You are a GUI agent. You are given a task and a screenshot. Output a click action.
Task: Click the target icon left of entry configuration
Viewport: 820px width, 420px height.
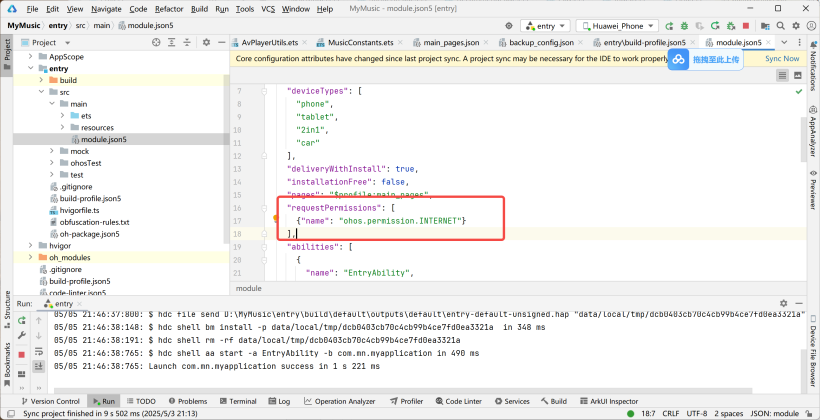(x=508, y=26)
